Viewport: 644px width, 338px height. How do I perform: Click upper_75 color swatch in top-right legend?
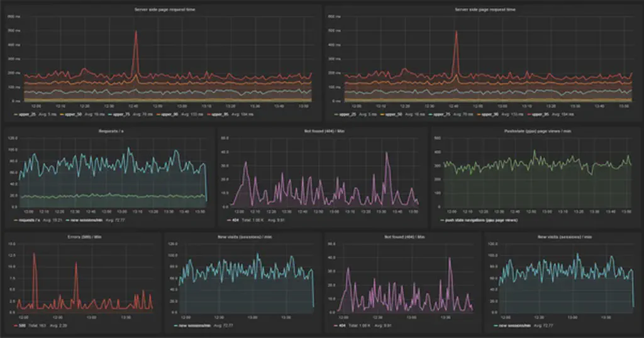[x=431, y=115]
